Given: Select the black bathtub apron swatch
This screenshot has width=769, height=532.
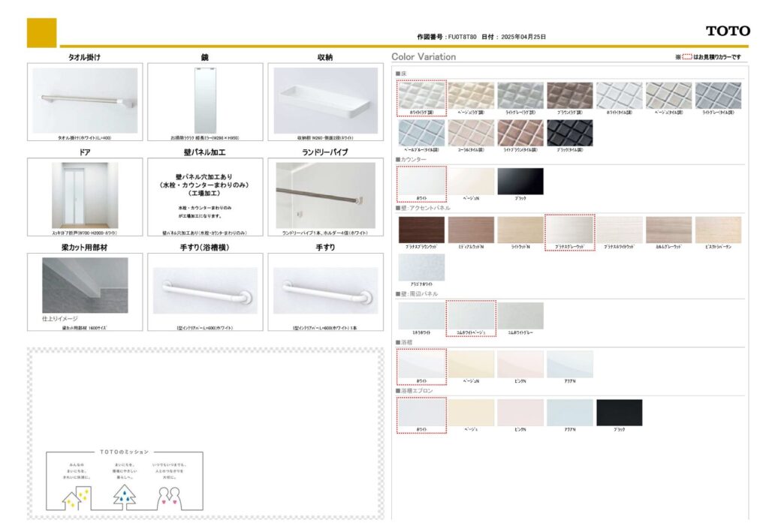Looking at the screenshot, I should pyautogui.click(x=619, y=412).
